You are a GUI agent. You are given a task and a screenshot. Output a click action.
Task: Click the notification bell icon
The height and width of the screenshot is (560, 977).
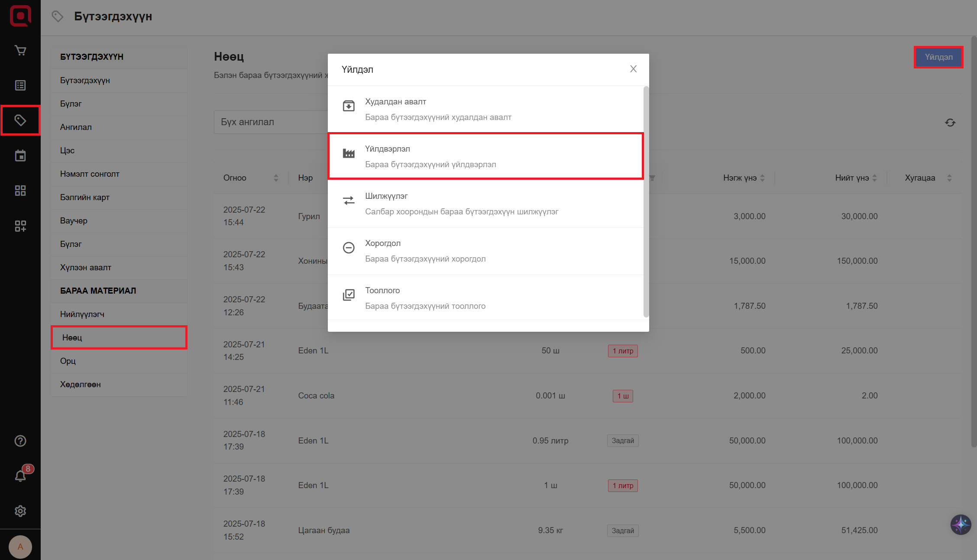tap(20, 476)
